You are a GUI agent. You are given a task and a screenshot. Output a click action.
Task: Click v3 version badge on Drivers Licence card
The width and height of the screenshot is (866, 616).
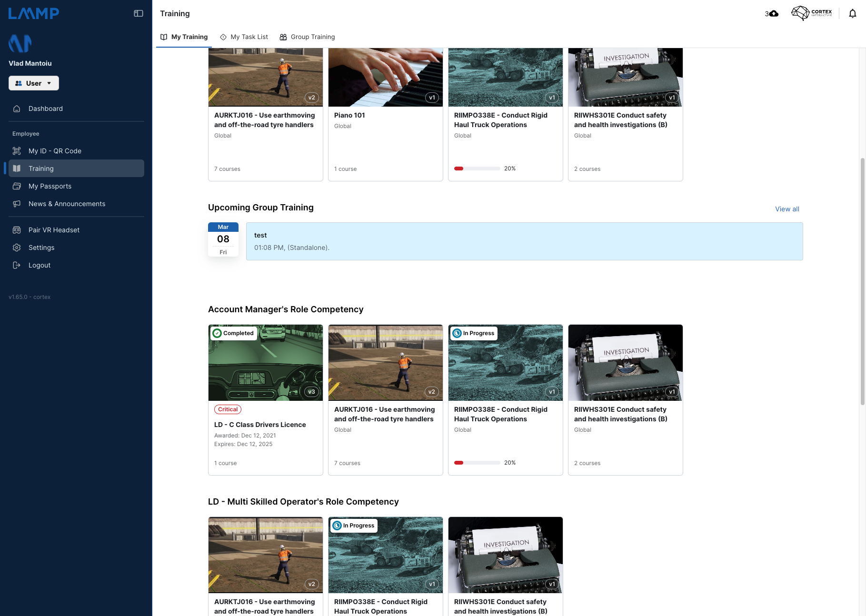(x=311, y=392)
